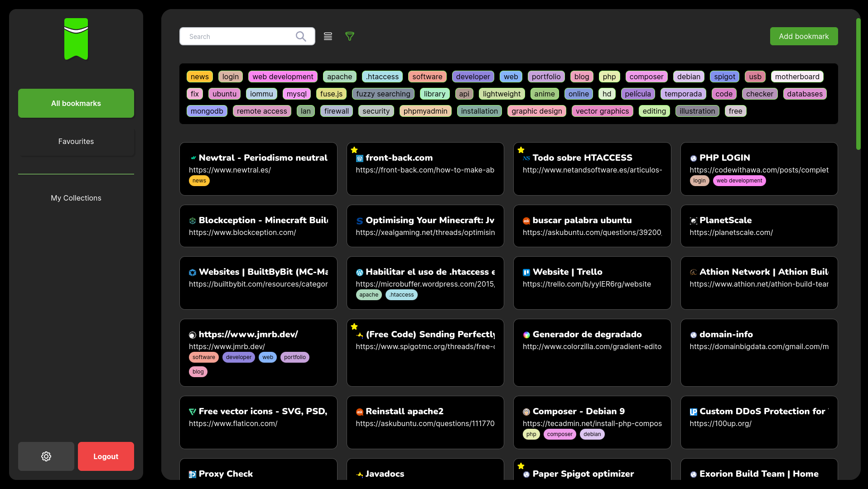Open the PlanetScale bookmark card
The width and height of the screenshot is (868, 489).
click(x=759, y=226)
